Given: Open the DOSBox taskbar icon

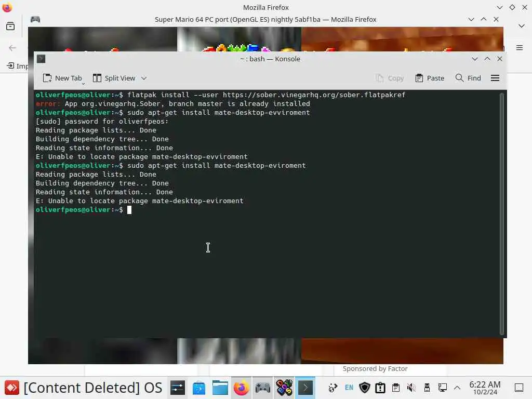Looking at the screenshot, I should pos(284,388).
